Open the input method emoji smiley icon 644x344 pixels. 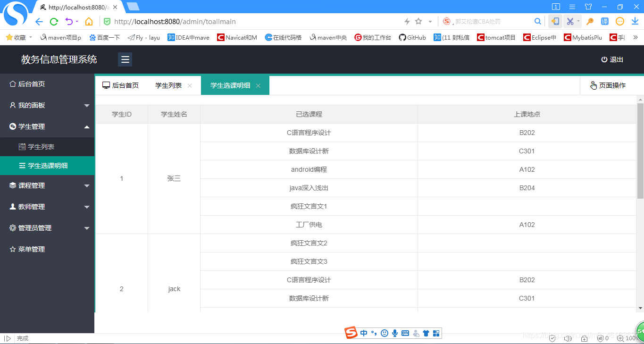(x=385, y=333)
